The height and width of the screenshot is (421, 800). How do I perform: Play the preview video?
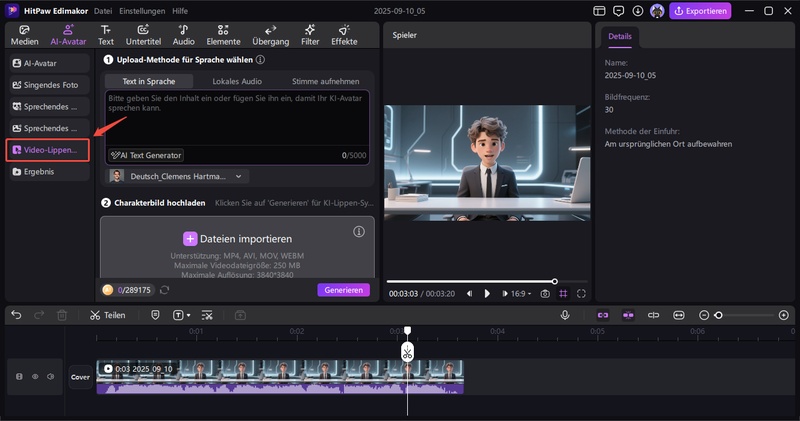[487, 293]
